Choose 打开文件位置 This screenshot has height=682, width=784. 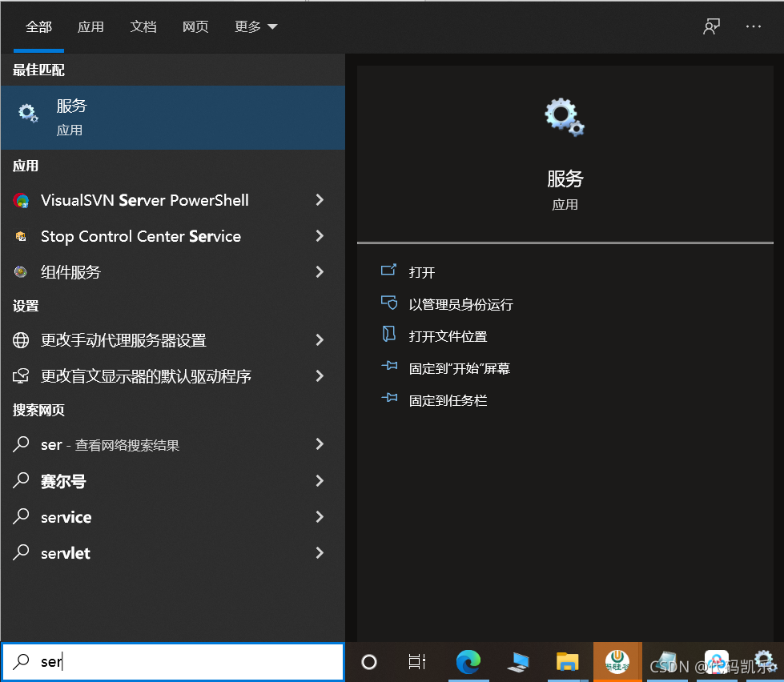[448, 336]
